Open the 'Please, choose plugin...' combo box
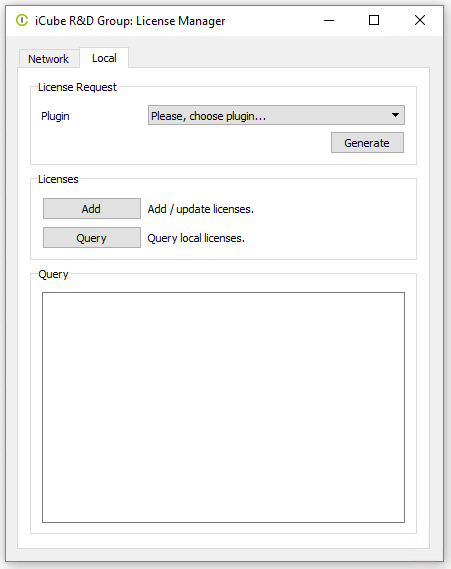451x569 pixels. tap(276, 115)
